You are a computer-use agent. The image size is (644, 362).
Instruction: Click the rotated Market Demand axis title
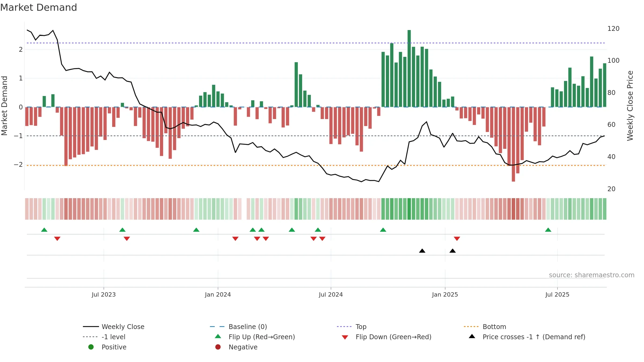tap(4, 106)
